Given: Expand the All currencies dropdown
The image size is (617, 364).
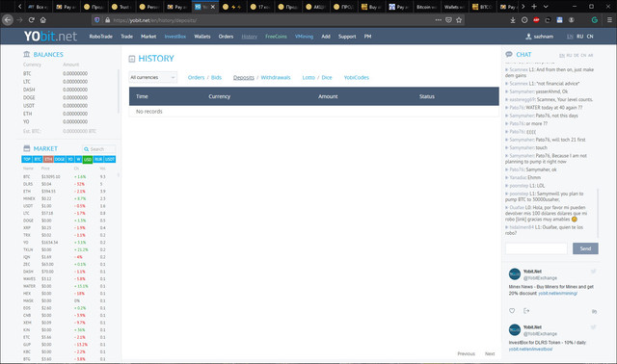Looking at the screenshot, I should [152, 77].
